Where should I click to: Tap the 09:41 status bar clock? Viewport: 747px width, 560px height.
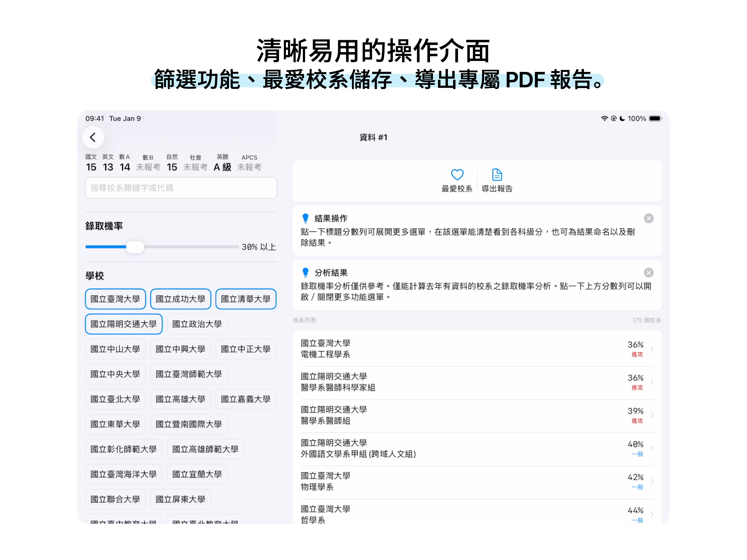94,119
